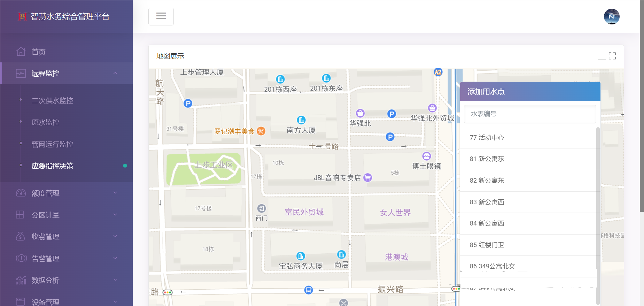Image resolution: width=644 pixels, height=306 pixels.
Task: Click the hamburger menu toggle button
Action: [161, 16]
